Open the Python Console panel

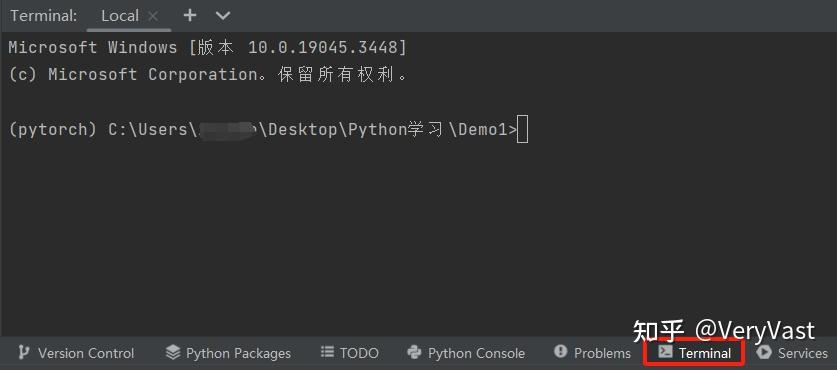(x=466, y=353)
